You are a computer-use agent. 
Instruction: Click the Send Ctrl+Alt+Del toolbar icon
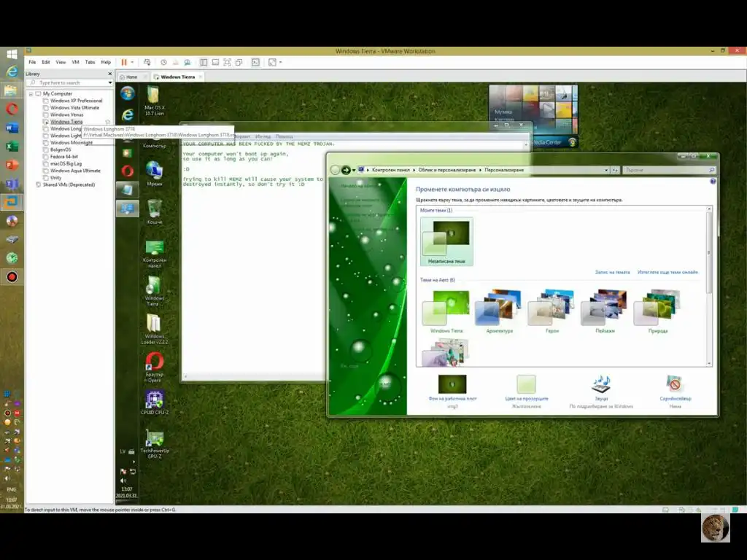[x=147, y=63]
